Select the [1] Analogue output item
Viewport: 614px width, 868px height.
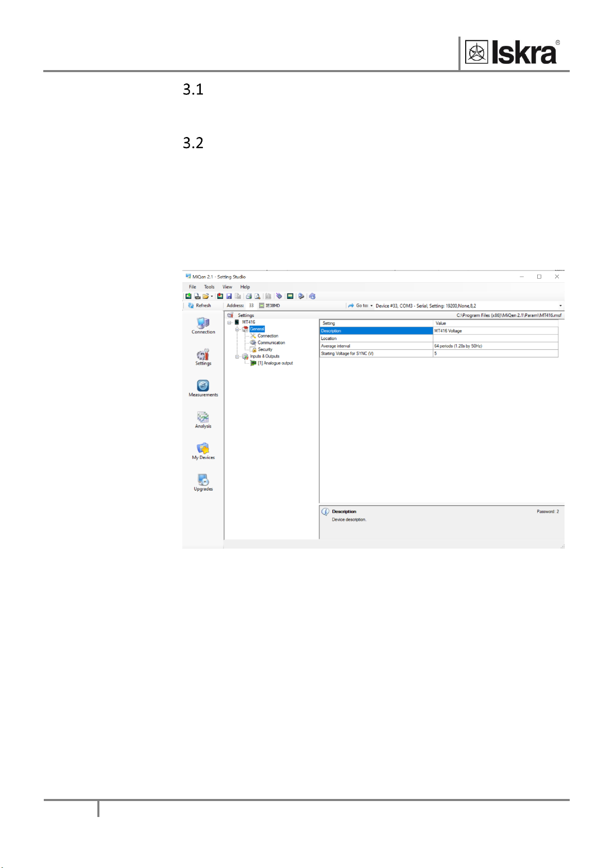tap(276, 363)
